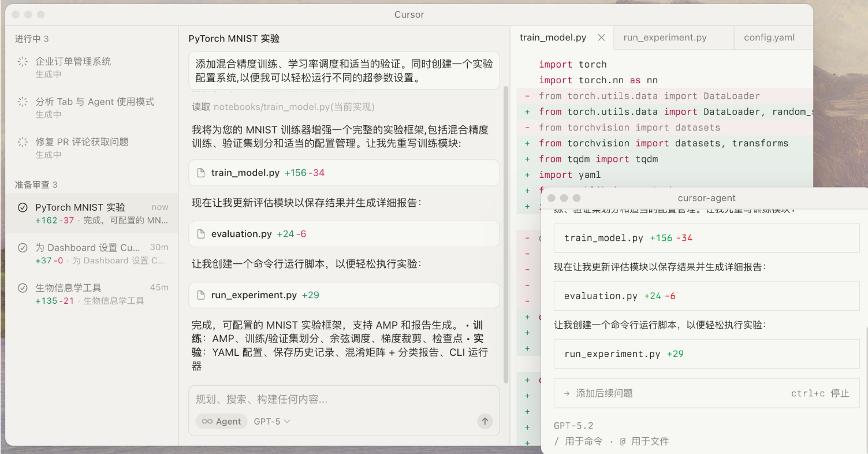Click the spinner icon beside 企业订单管理系统
868x454 pixels.
coord(23,61)
